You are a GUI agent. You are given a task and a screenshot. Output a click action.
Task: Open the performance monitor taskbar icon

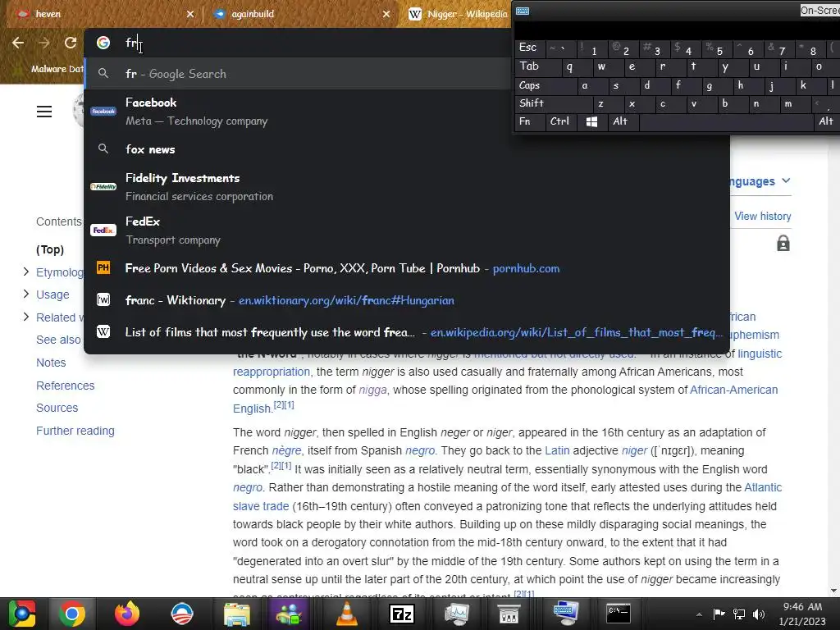pyautogui.click(x=456, y=614)
